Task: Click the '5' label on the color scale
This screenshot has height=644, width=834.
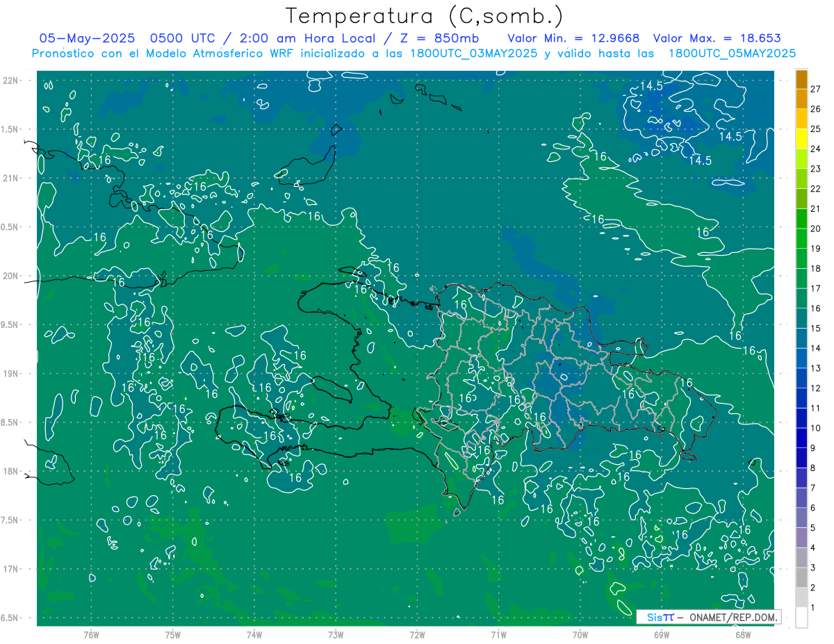Action: click(813, 528)
